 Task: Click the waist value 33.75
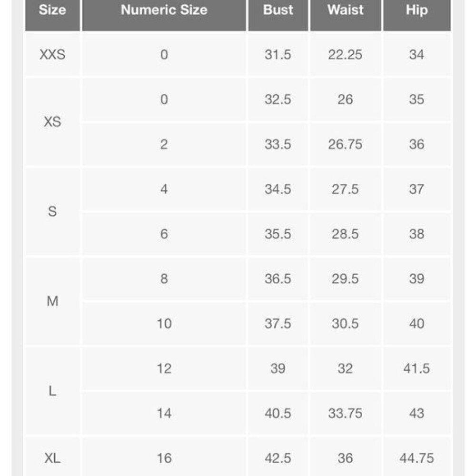click(x=346, y=413)
